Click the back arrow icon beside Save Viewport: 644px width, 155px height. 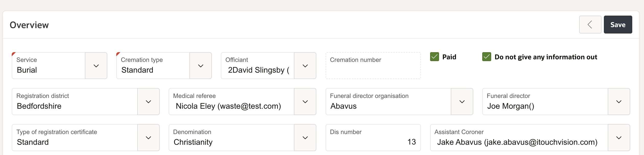pos(590,25)
